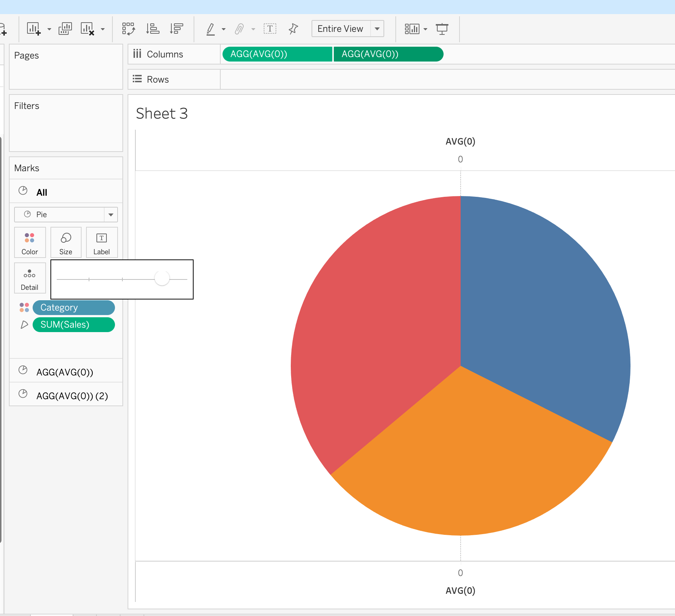Select the AGG(AVG(0)) marks card tab
675x616 pixels.
tap(66, 371)
